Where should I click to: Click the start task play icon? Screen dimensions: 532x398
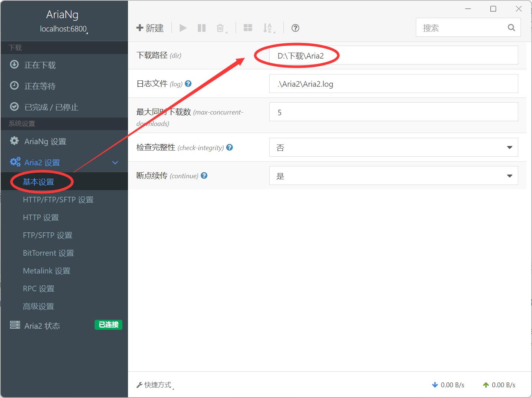tap(183, 28)
